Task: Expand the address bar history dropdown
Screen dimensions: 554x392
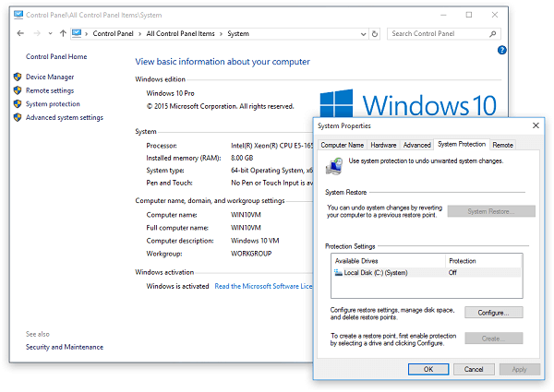Action: pyautogui.click(x=365, y=33)
